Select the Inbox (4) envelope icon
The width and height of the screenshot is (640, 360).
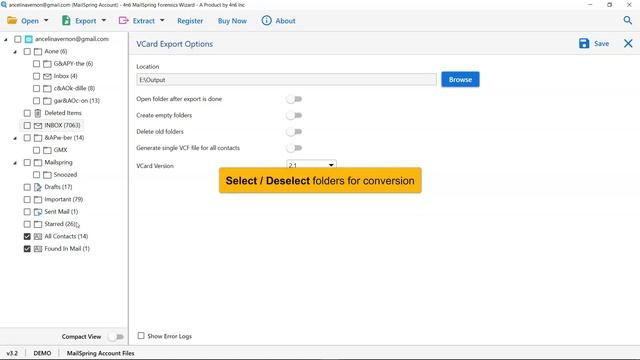[47, 76]
